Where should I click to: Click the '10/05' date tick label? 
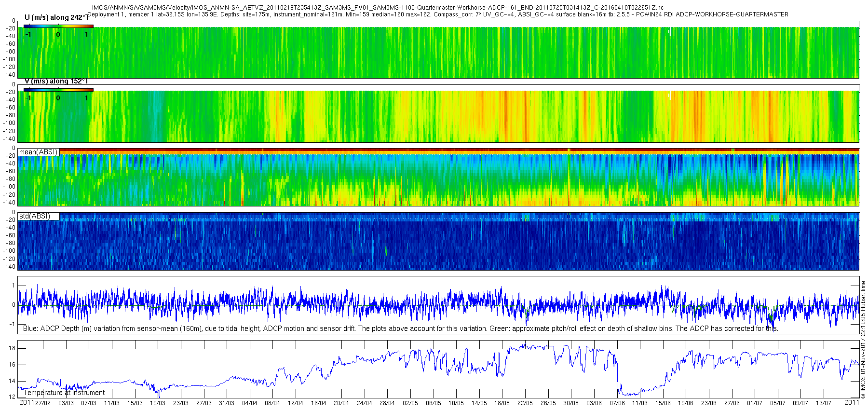click(456, 403)
